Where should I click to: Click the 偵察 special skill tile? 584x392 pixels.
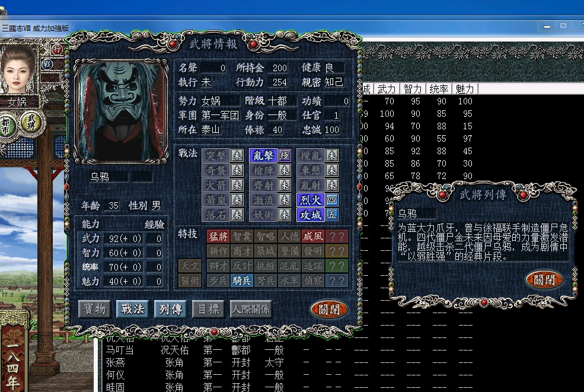pos(313,281)
